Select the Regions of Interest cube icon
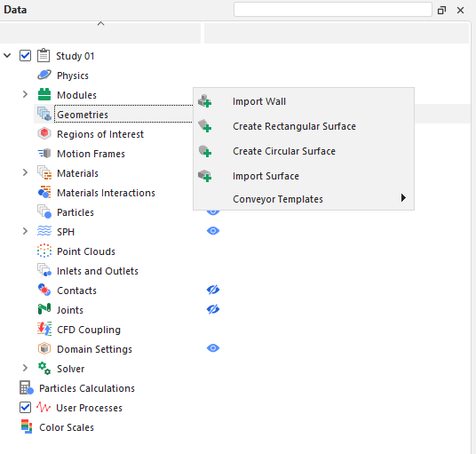This screenshot has height=454, width=476. tap(44, 133)
